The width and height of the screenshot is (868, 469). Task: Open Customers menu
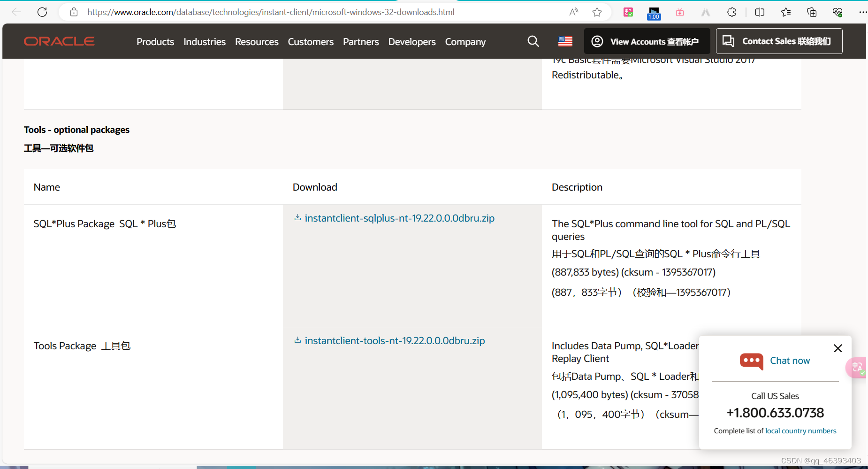(311, 42)
